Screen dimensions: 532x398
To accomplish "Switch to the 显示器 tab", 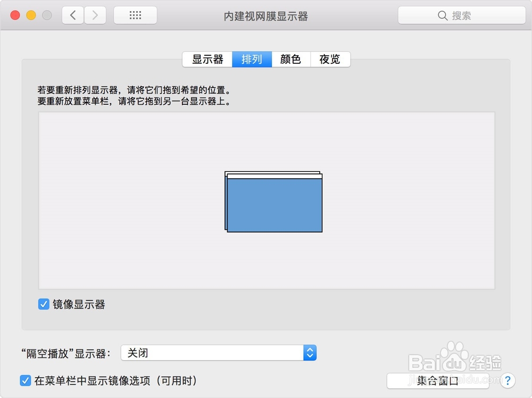I will [x=207, y=60].
